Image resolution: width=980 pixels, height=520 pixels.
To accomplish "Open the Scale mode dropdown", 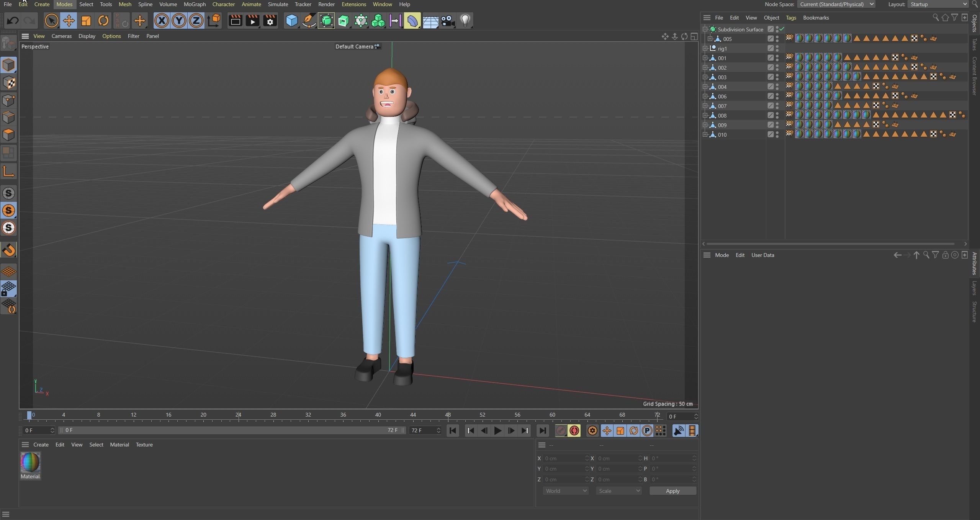I will 618,491.
